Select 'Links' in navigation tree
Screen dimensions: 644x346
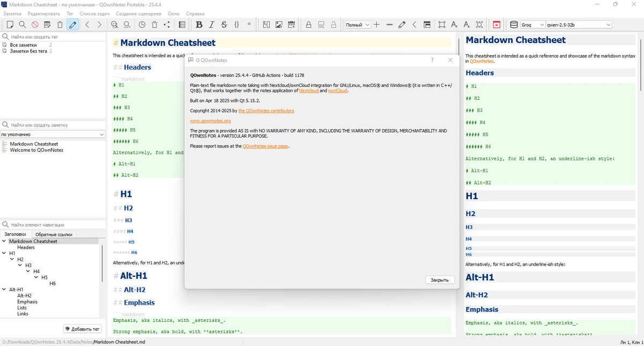(x=23, y=314)
